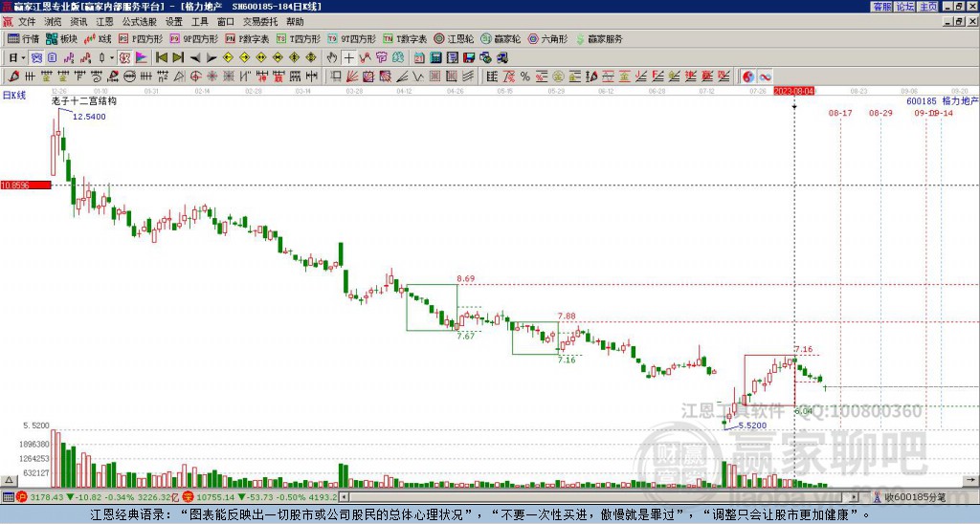Click the save floppy disk icon
Image resolution: width=980 pixels, height=524 pixels.
tap(469, 58)
